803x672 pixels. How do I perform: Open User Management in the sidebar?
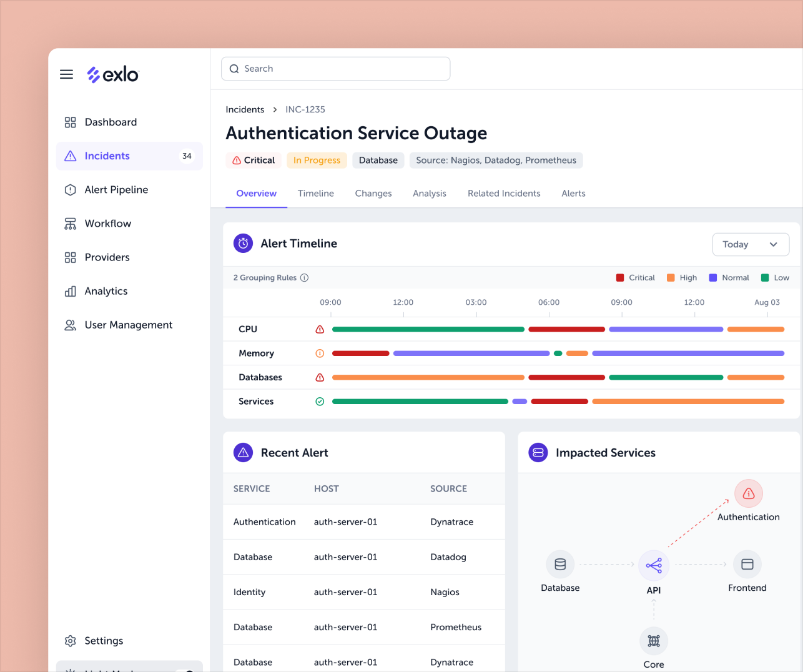click(x=129, y=325)
